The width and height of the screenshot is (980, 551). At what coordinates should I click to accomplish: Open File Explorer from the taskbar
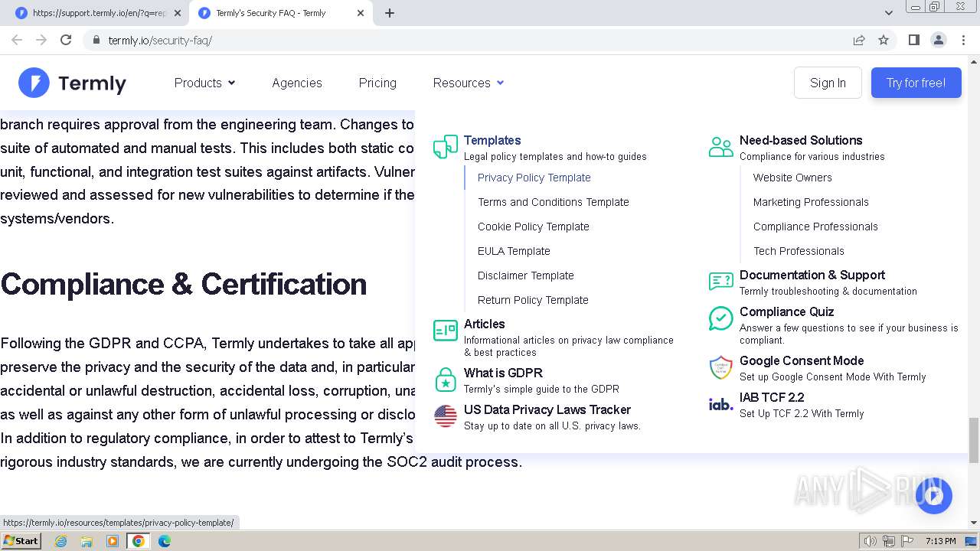[87, 541]
